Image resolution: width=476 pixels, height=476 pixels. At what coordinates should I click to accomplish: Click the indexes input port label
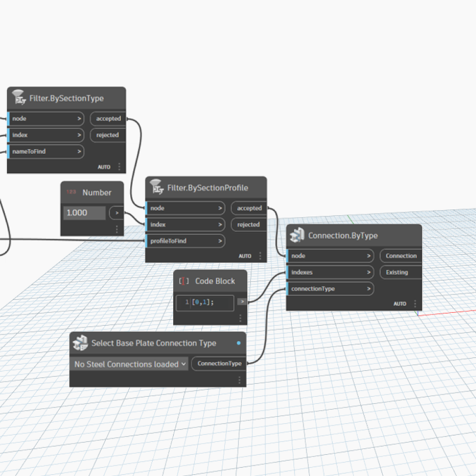point(302,272)
